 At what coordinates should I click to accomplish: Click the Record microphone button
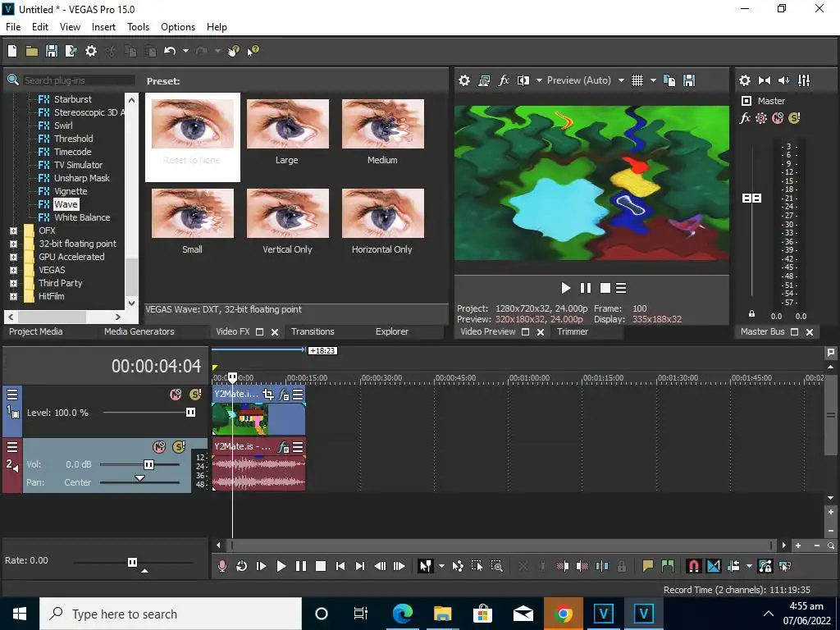tap(221, 566)
